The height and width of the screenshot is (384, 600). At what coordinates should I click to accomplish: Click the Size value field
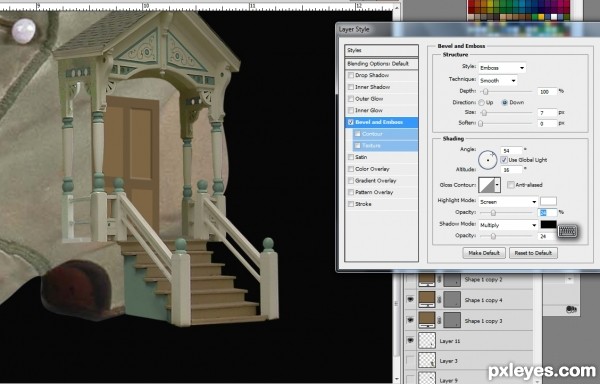pos(547,113)
